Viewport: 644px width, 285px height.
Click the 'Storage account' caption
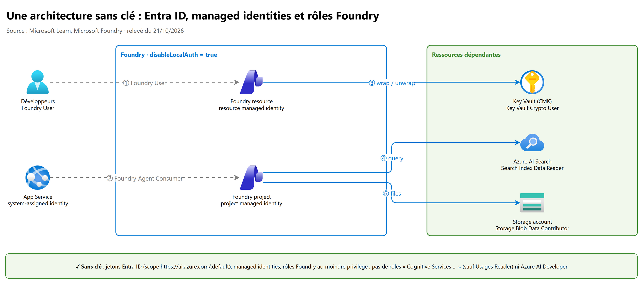point(532,222)
